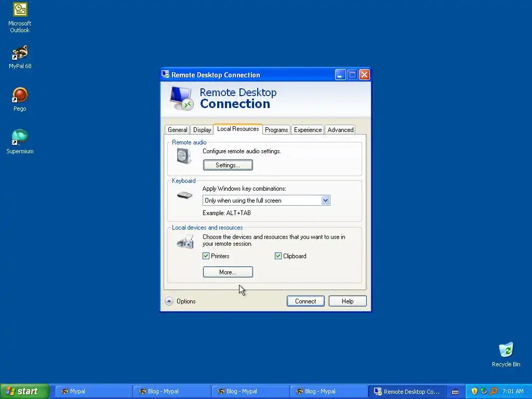Screen dimensions: 532x399
Task: Toggle the Clipboard checkbox
Action: click(x=278, y=256)
